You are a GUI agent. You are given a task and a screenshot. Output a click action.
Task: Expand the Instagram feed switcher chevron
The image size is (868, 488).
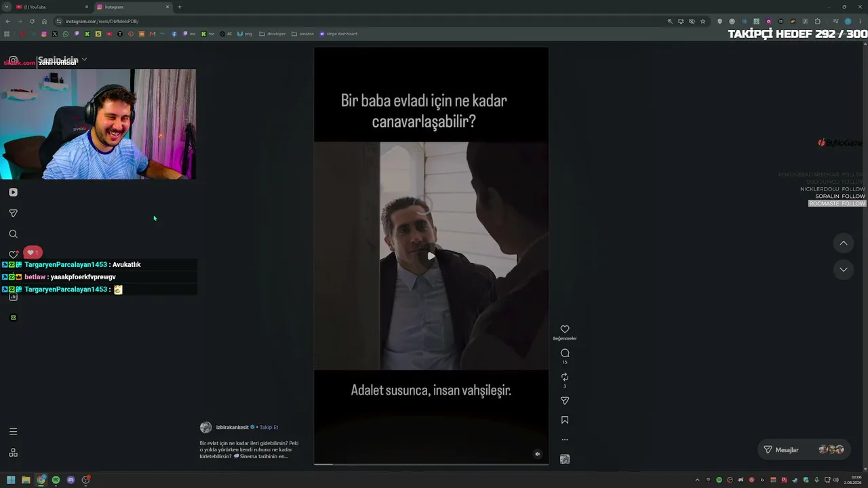point(84,60)
